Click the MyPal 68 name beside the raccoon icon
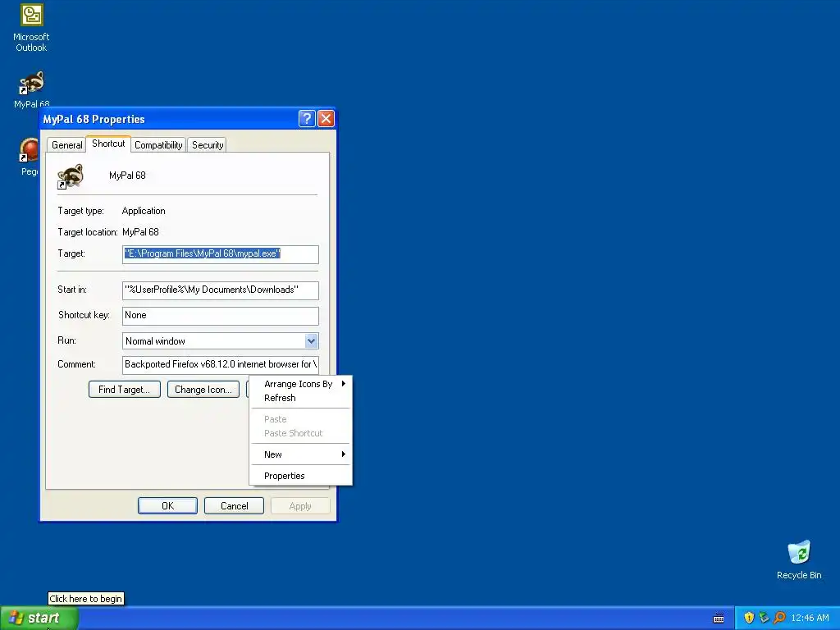Screen dimensions: 840x630 coord(127,176)
